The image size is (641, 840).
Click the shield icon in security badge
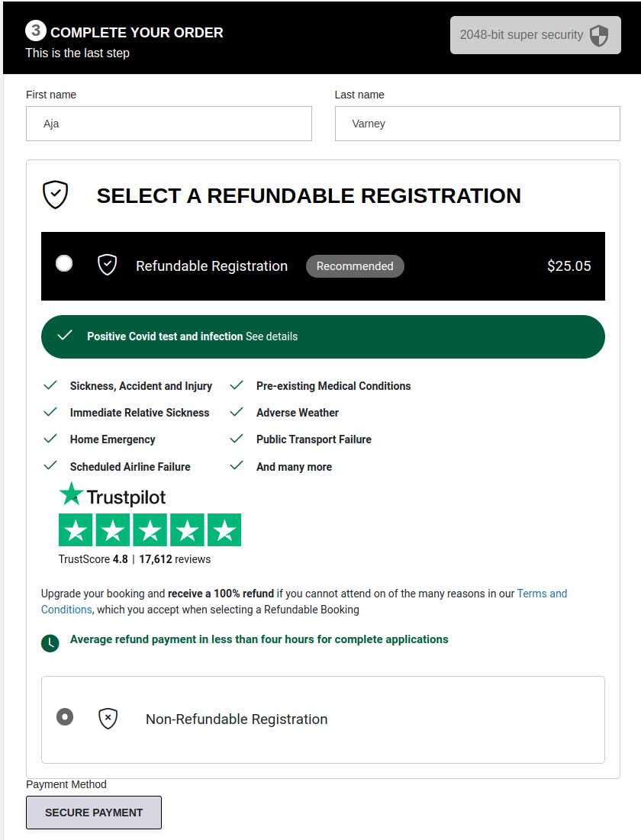point(600,35)
